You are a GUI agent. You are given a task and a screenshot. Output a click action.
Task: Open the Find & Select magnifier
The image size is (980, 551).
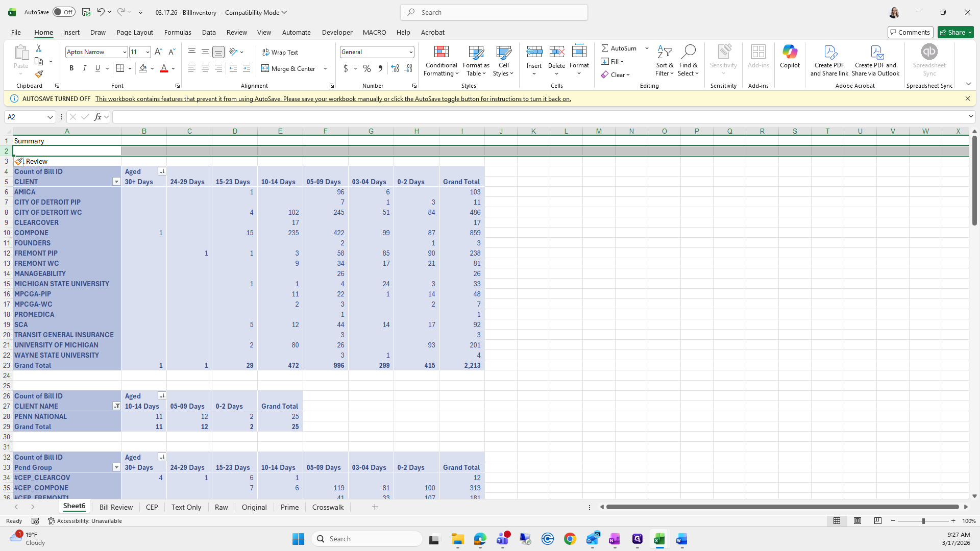[x=688, y=52]
